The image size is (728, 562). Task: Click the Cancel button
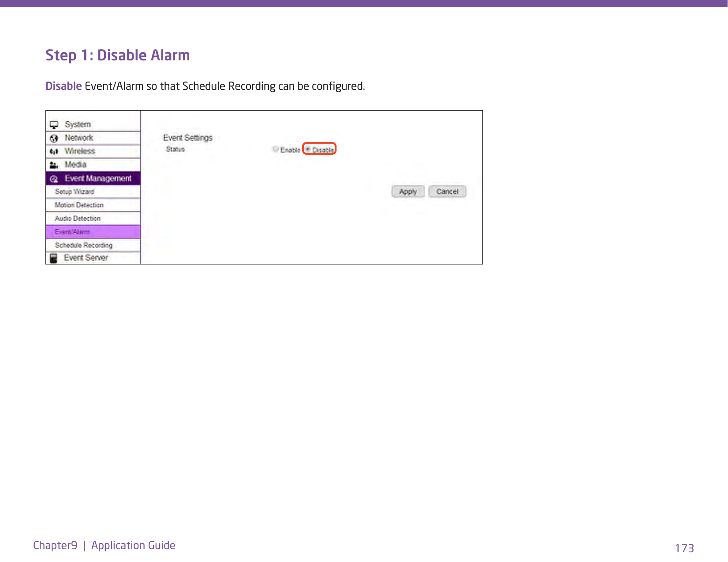click(x=447, y=192)
